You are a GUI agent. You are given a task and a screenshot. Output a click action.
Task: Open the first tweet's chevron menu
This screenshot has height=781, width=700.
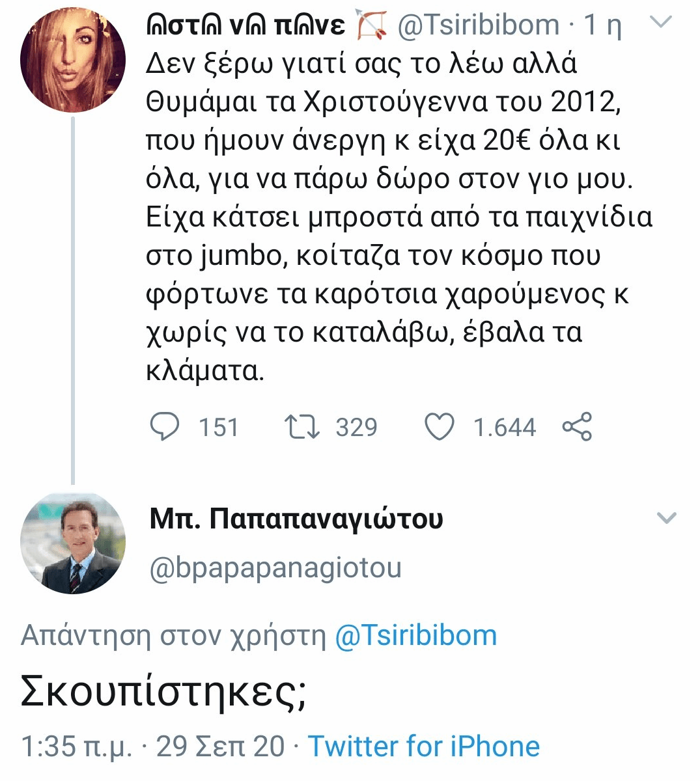click(661, 23)
